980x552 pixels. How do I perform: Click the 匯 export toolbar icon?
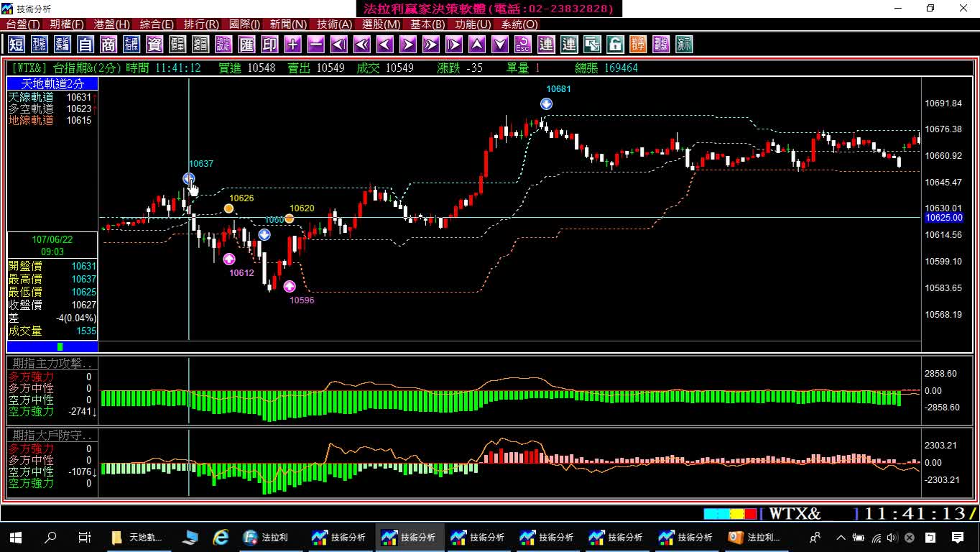246,45
